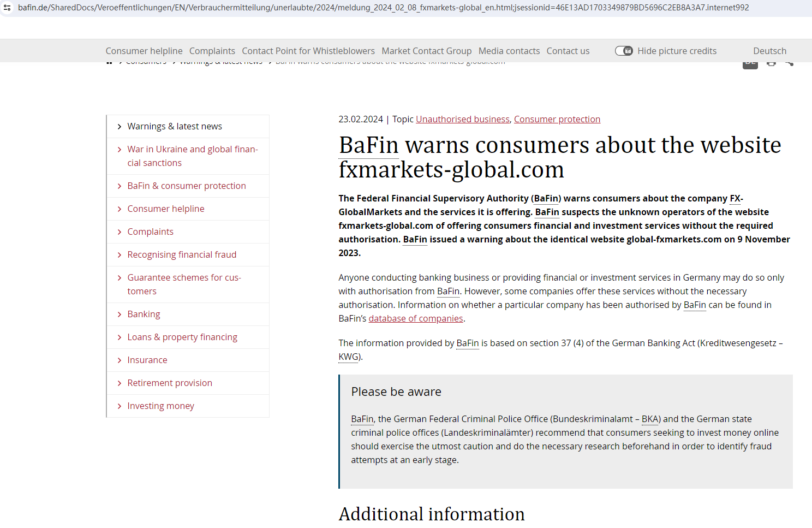Click the chevron next to Investing money
The height and width of the screenshot is (528, 812).
pyautogui.click(x=120, y=406)
